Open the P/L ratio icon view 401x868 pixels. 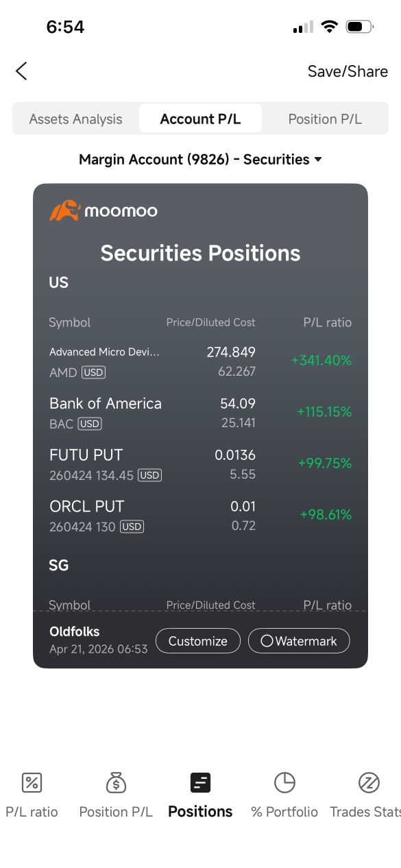[x=32, y=782]
